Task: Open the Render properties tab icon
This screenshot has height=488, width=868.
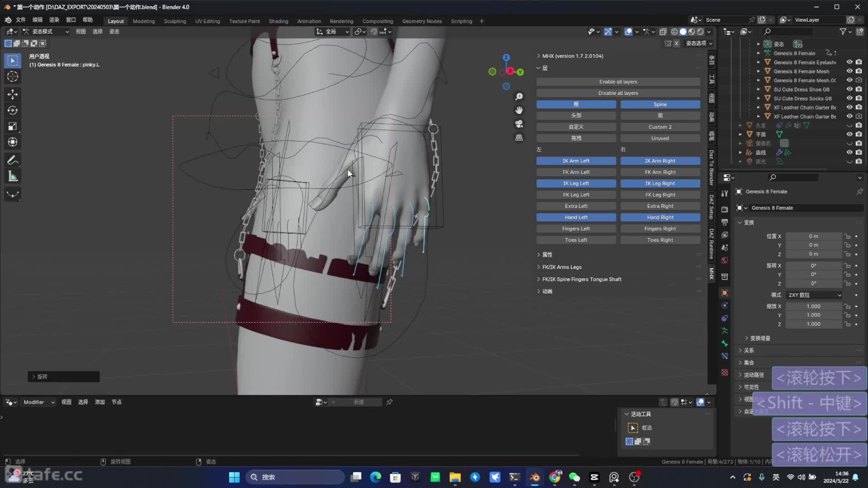Action: click(725, 209)
